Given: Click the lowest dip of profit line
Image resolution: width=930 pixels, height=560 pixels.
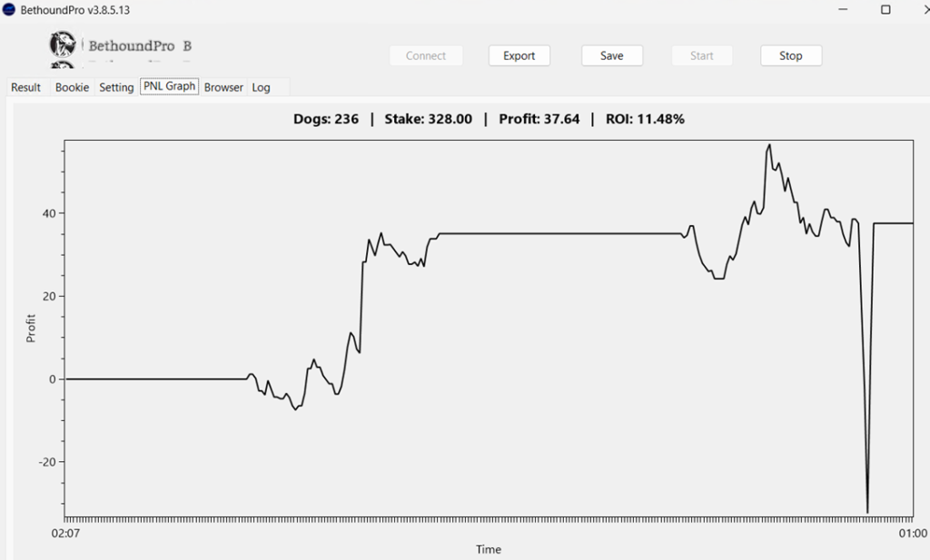Looking at the screenshot, I should pos(867,512).
